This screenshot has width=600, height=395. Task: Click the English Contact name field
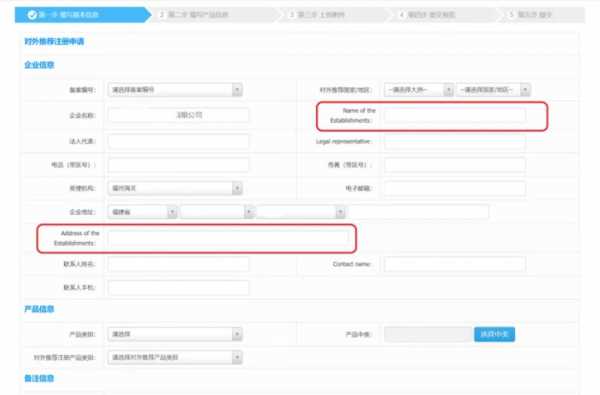[x=455, y=264]
